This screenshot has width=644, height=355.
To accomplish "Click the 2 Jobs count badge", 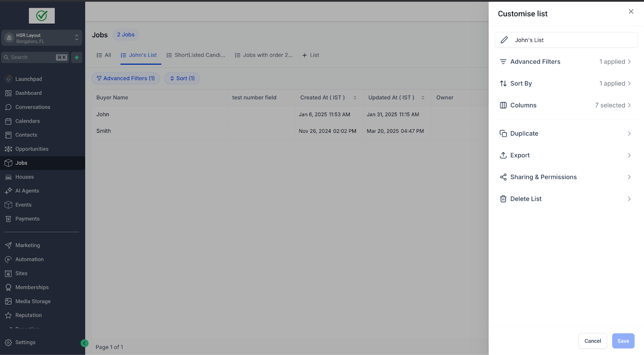I will 126,35.
